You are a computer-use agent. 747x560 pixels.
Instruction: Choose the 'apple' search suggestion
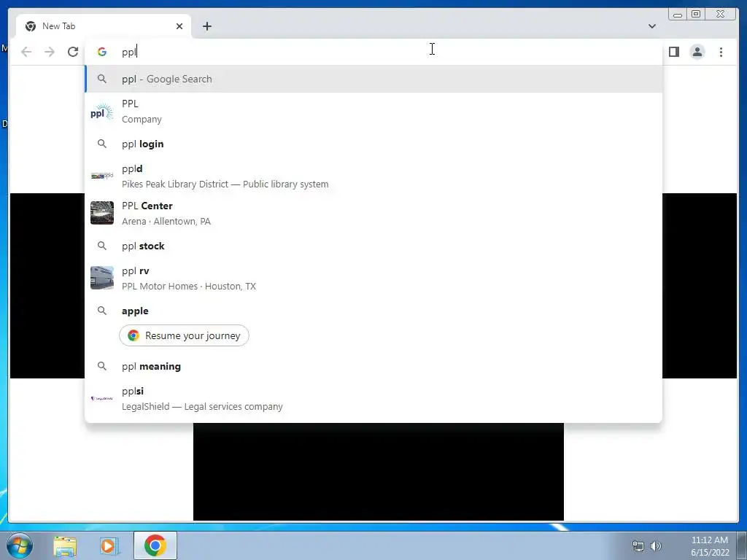point(373,311)
